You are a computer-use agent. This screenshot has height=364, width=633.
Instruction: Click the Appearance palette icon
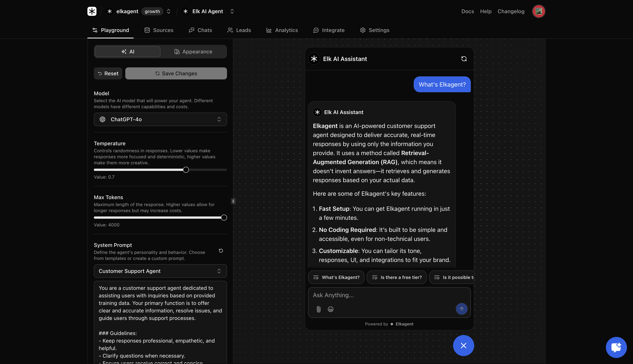(177, 52)
